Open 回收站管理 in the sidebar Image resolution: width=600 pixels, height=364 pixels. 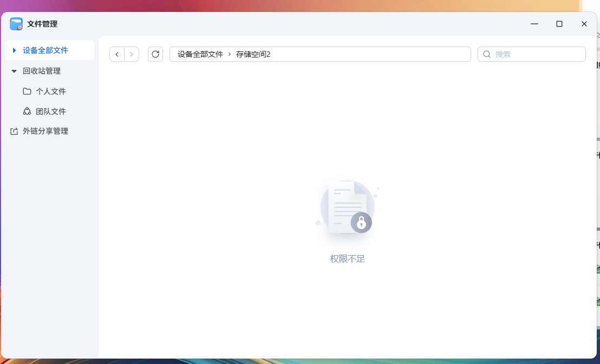(x=42, y=71)
